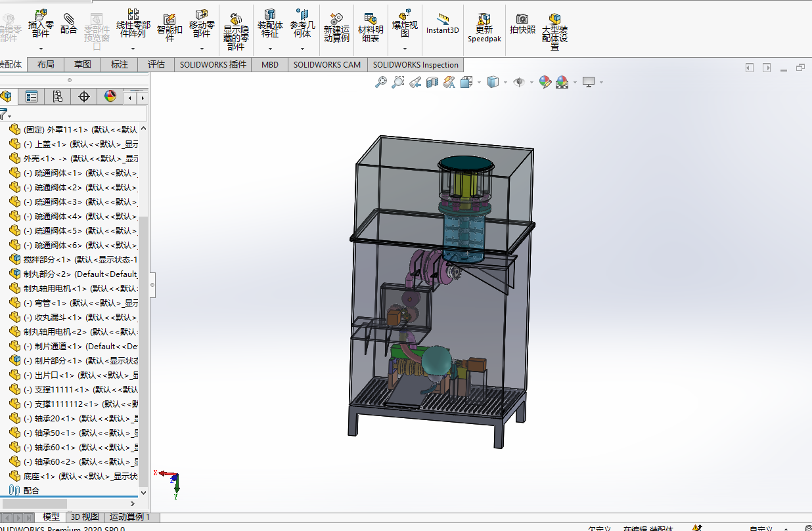Select 搅拌部分<1> subassembly in tree
This screenshot has width=812, height=531.
72,259
